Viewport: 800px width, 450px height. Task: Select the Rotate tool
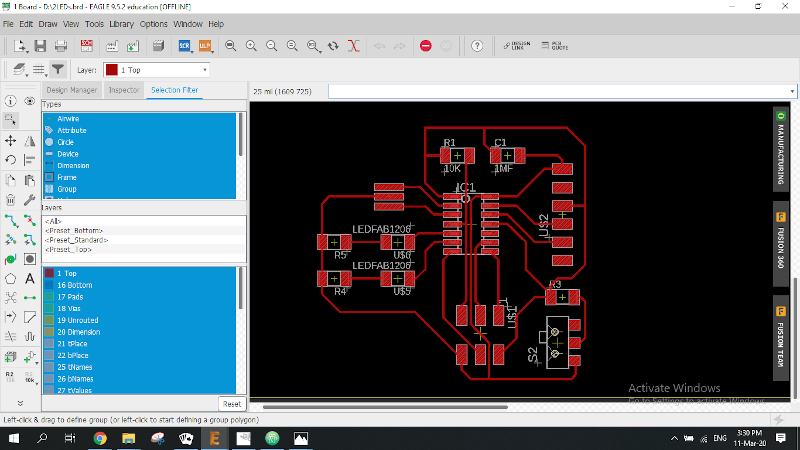coord(11,160)
